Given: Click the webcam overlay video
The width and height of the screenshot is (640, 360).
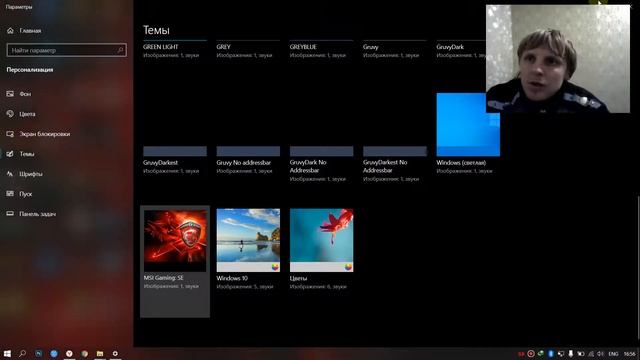Looking at the screenshot, I should [558, 59].
